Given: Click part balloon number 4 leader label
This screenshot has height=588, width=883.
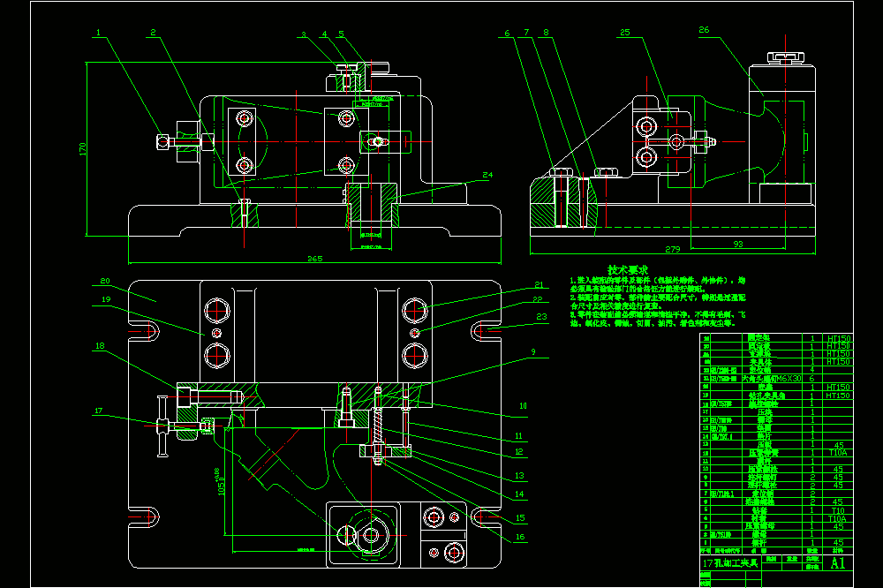Looking at the screenshot, I should tap(324, 34).
